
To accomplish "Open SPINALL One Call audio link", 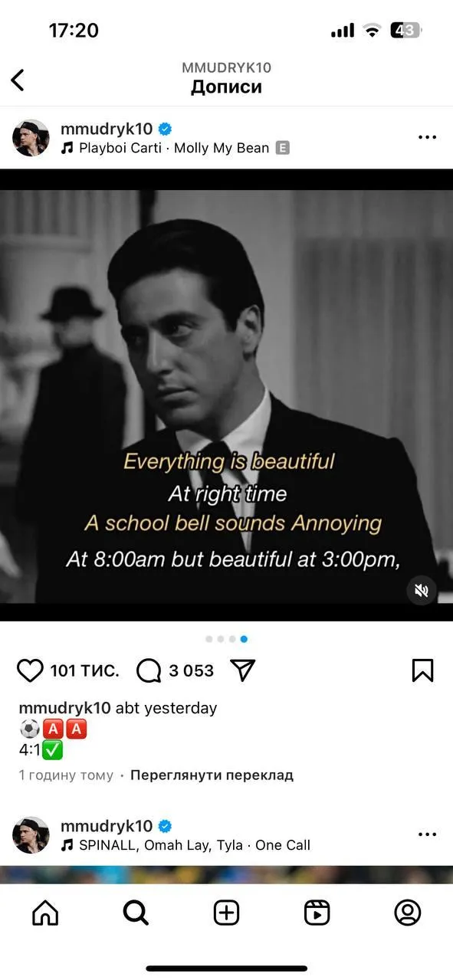I will pyautogui.click(x=185, y=845).
